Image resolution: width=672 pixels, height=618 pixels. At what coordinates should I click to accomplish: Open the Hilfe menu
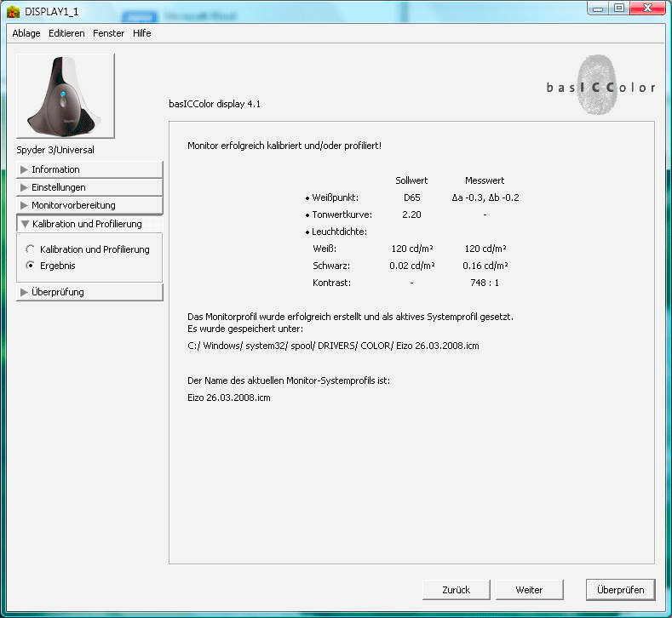tap(142, 33)
